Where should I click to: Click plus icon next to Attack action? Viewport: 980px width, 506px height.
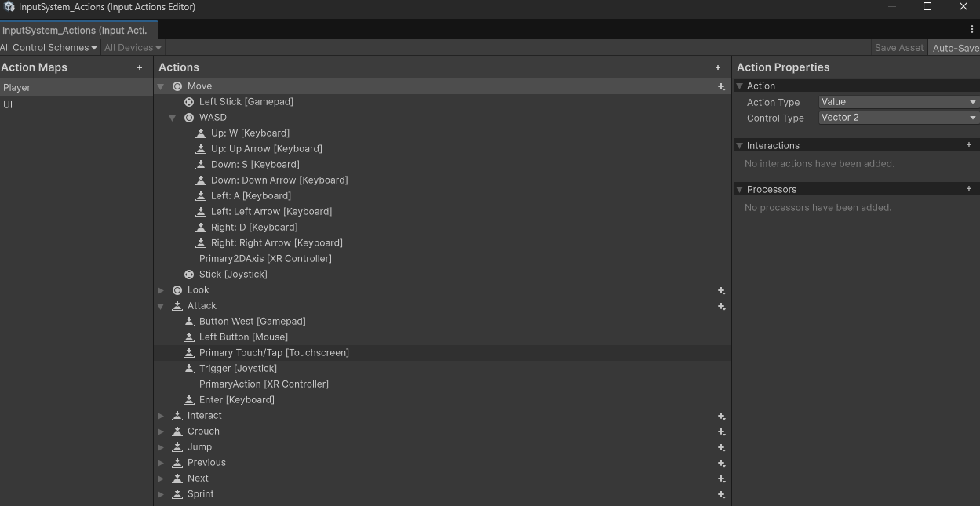[721, 306]
